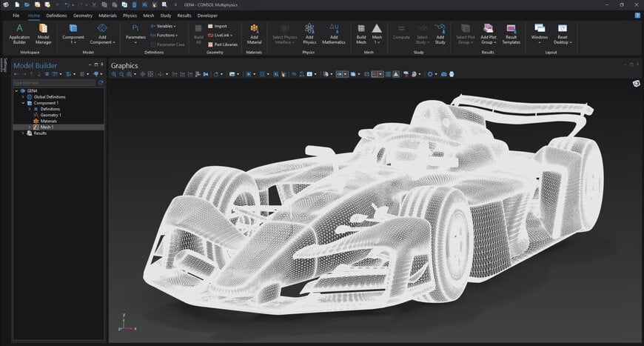
Task: Click the rotate view icon in Graphics toolbar
Action: pyautogui.click(x=216, y=74)
